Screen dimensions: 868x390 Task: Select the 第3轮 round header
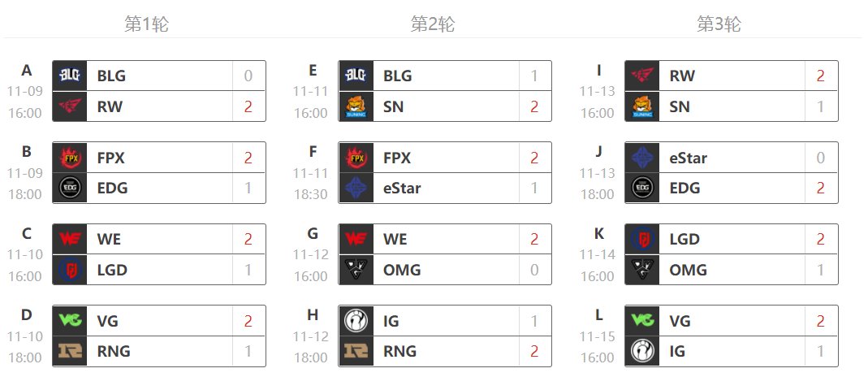[719, 24]
